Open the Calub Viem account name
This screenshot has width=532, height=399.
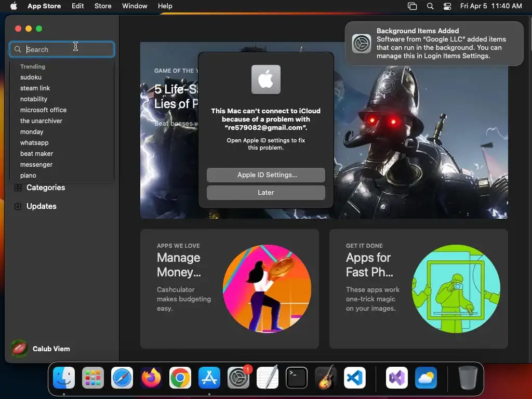[x=51, y=349]
